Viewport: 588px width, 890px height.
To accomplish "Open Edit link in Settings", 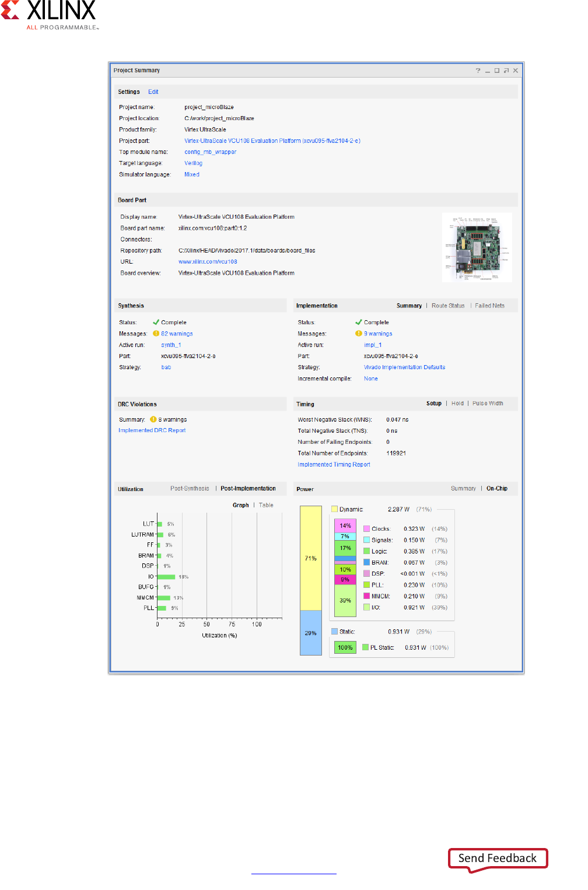I will [153, 92].
